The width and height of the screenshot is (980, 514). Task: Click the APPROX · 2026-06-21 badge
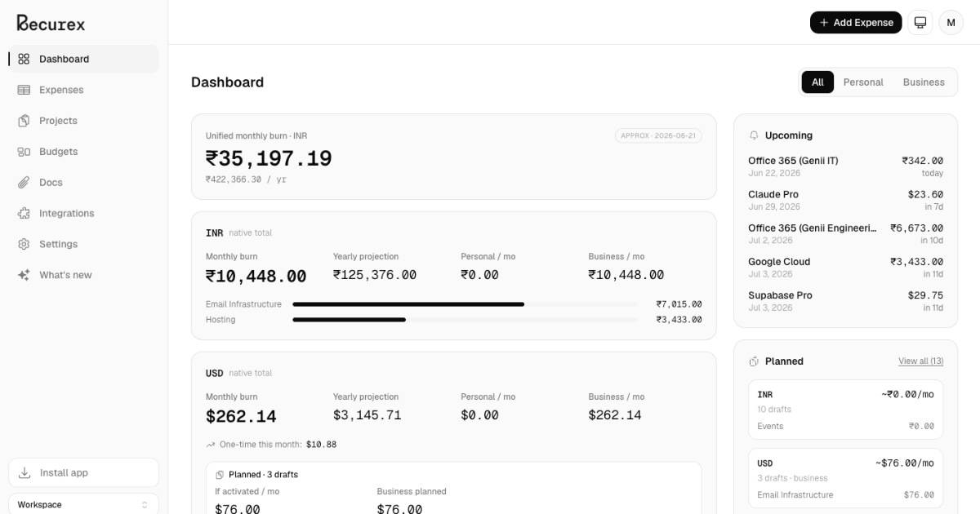[x=658, y=135]
